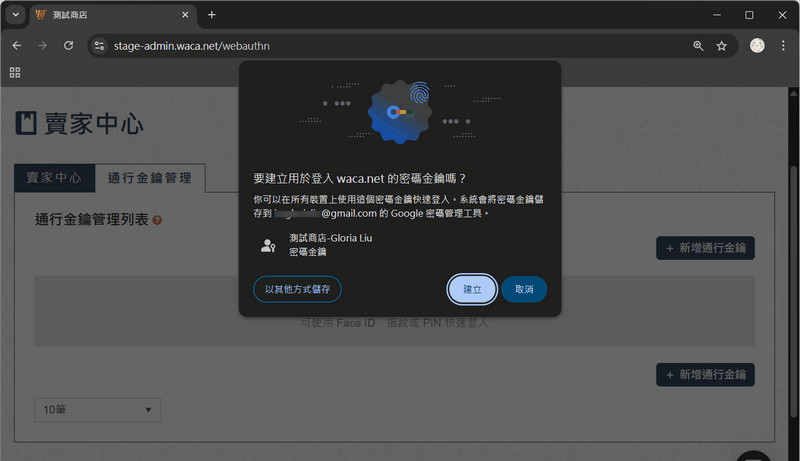Image resolution: width=800 pixels, height=461 pixels.
Task: Open a new tab with plus button
Action: [x=211, y=15]
